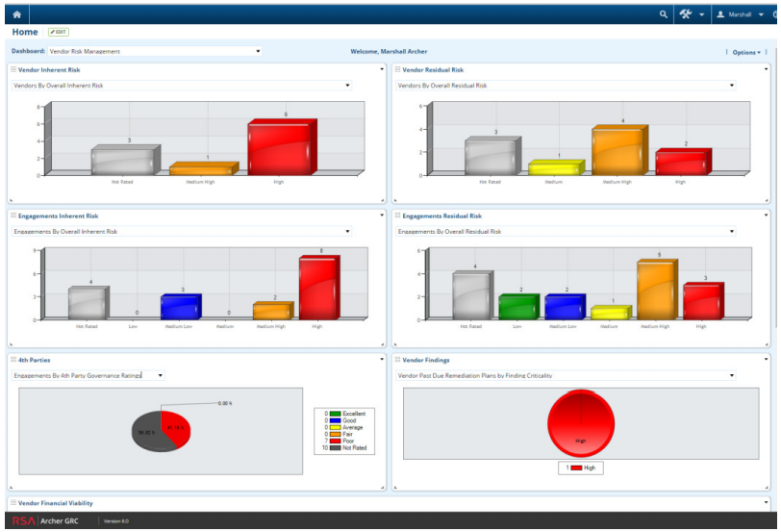Grab the Vendor Residual Risk panel handle icon
The image size is (781, 532).
click(397, 69)
